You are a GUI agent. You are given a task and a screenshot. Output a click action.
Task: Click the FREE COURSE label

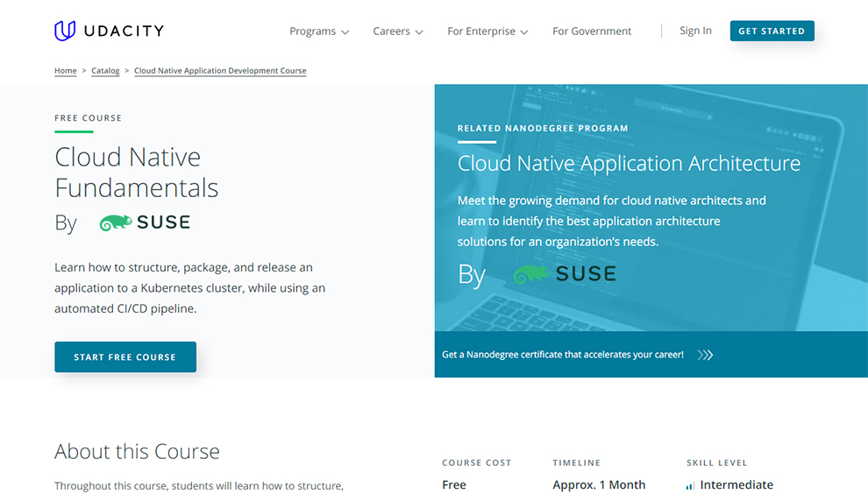tap(88, 118)
